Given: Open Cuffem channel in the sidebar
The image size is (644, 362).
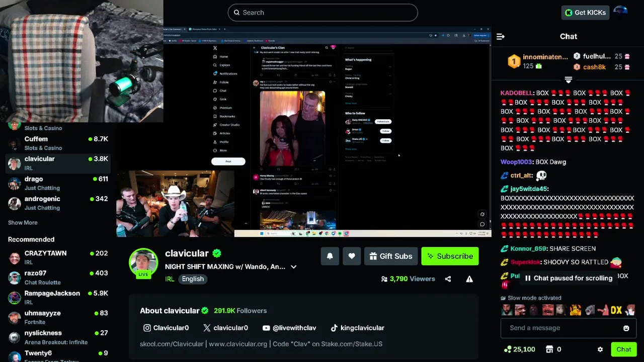Looking at the screenshot, I should (58, 143).
